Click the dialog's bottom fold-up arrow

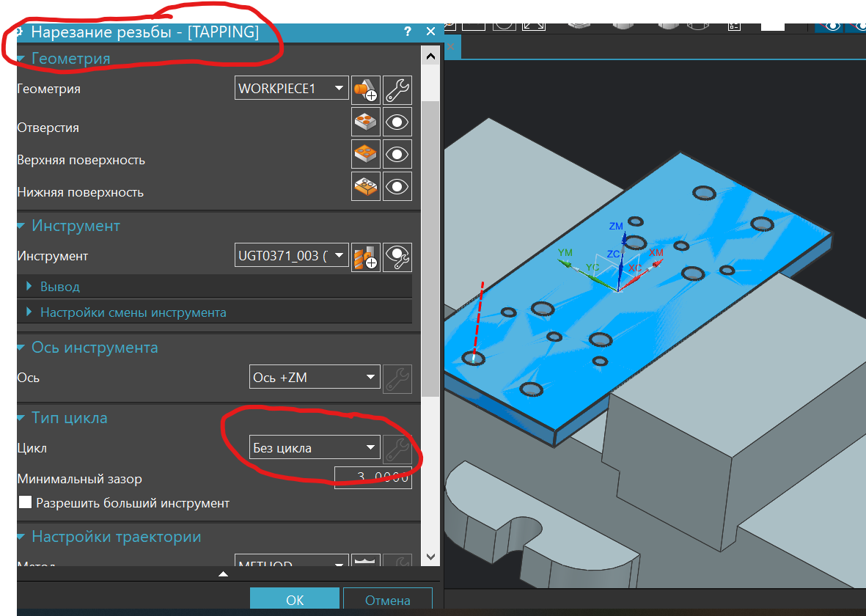click(223, 574)
